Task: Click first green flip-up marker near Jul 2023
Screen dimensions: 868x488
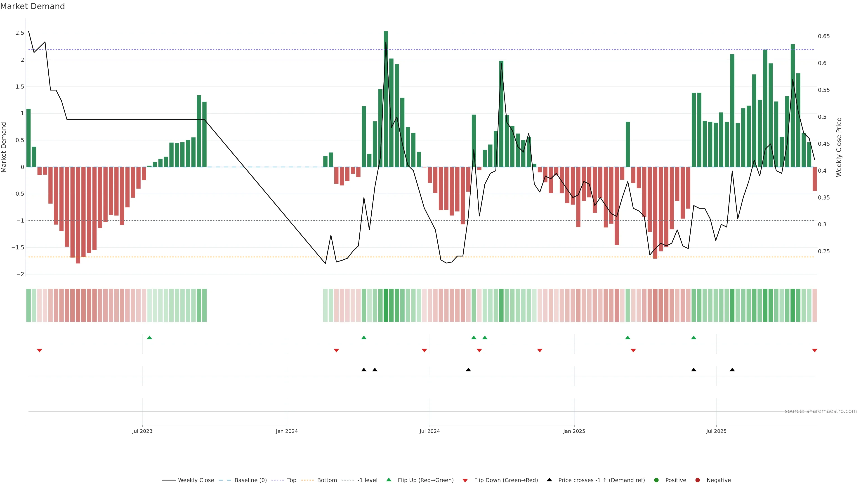Action: coord(150,338)
